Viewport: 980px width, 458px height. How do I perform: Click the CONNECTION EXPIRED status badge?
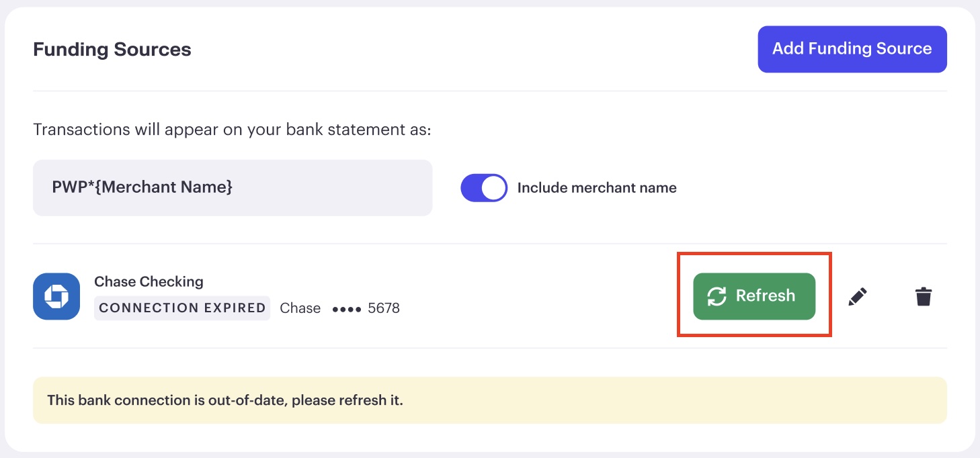(x=182, y=308)
